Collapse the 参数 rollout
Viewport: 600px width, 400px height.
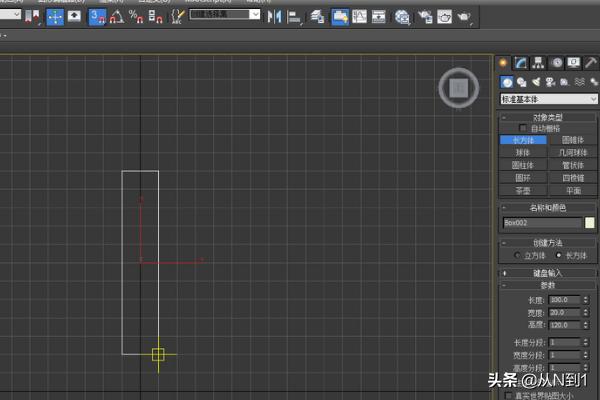pos(548,285)
